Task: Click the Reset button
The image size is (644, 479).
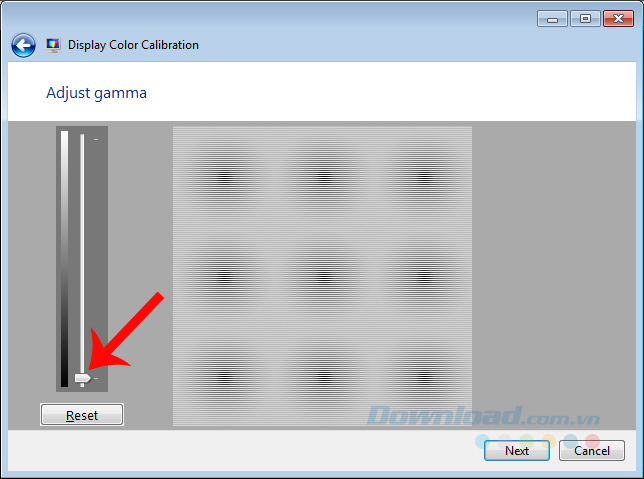Action: click(82, 415)
